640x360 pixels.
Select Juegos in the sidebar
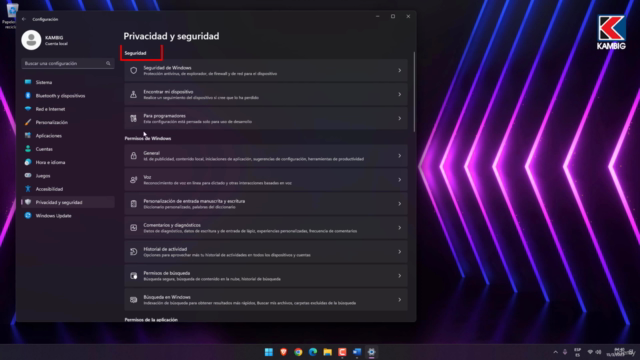68,176
